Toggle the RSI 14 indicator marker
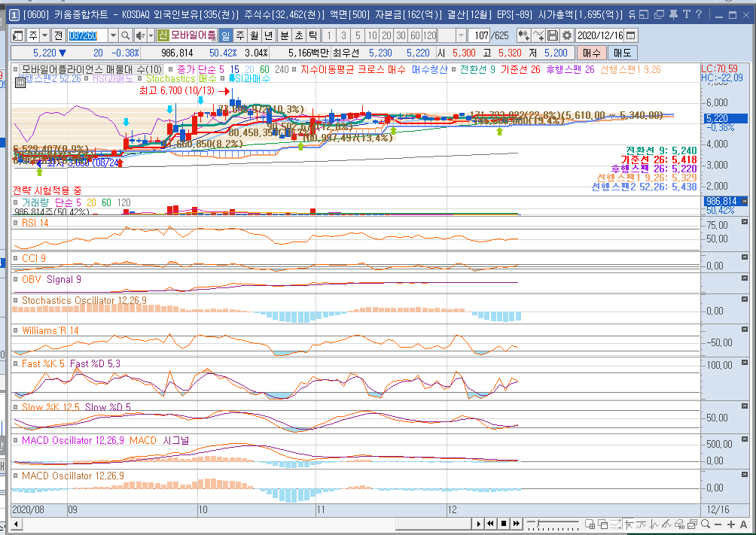This screenshot has width=756, height=535. [15, 223]
